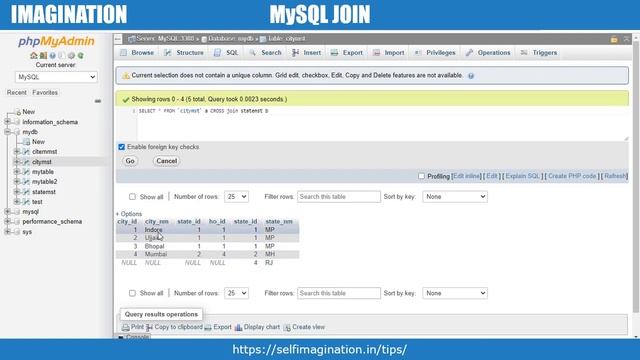Viewport: 640px width, 360px height.
Task: Toggle the Profiling checkbox
Action: click(421, 176)
